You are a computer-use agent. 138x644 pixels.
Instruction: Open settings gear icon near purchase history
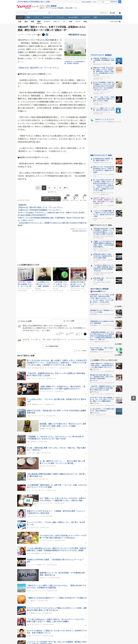tap(120, 13)
